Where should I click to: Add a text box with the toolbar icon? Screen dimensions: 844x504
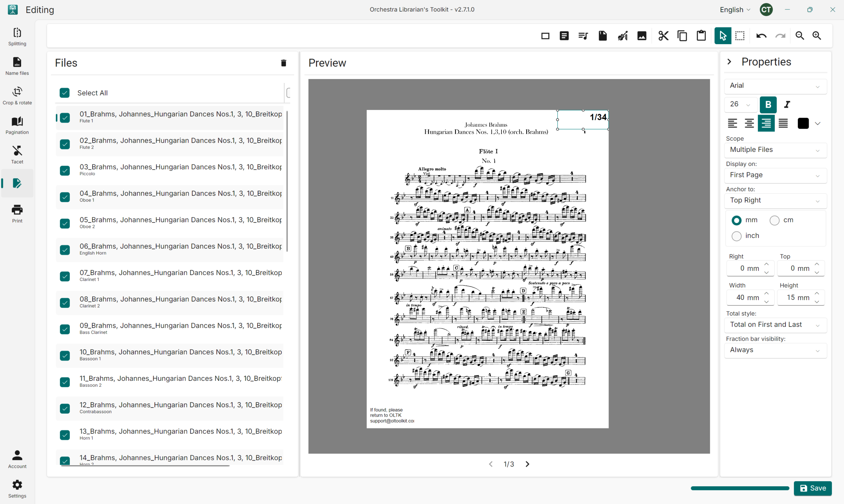[x=564, y=36]
